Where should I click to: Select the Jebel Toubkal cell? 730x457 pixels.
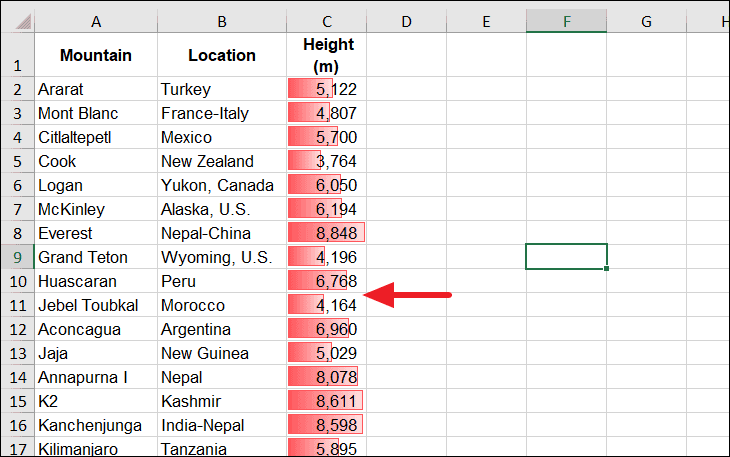(96, 305)
